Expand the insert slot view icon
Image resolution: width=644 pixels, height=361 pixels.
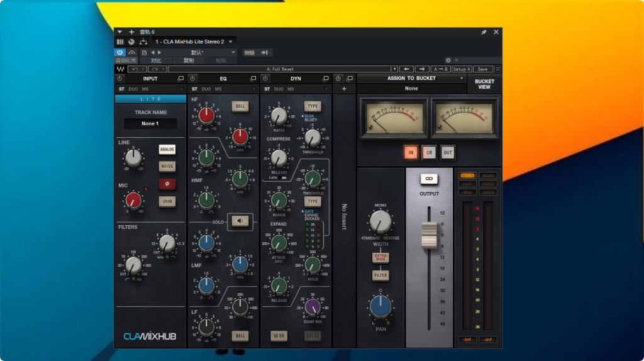[350, 79]
